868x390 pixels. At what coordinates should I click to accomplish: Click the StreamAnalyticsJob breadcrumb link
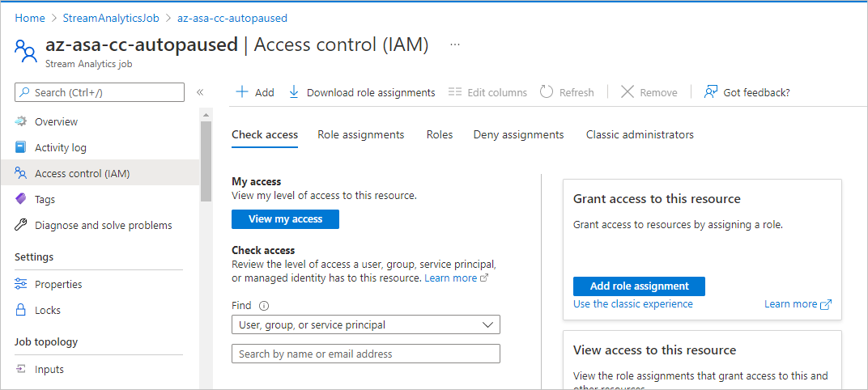click(112, 18)
